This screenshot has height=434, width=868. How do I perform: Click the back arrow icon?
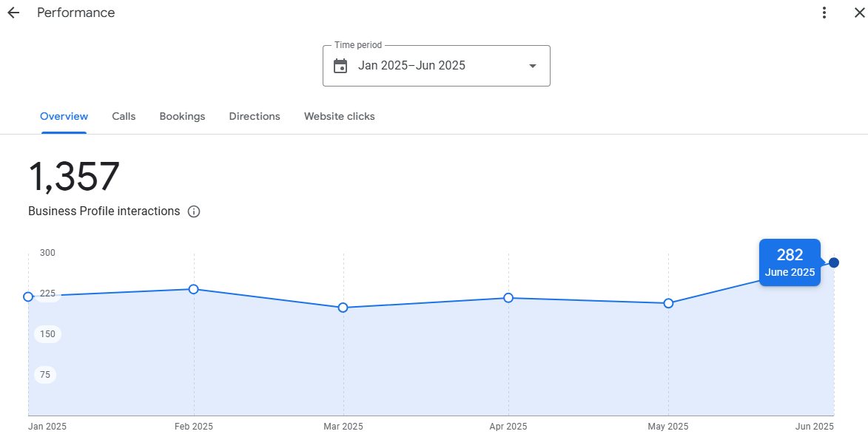click(x=13, y=13)
